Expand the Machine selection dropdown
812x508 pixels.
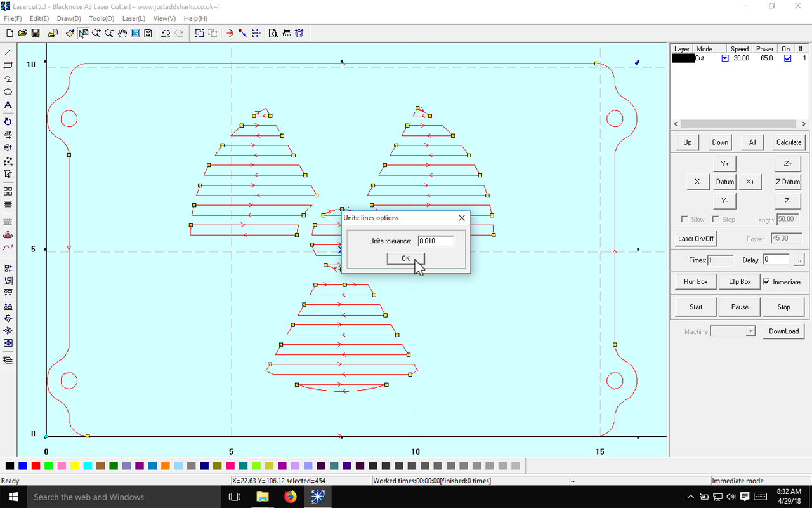750,331
